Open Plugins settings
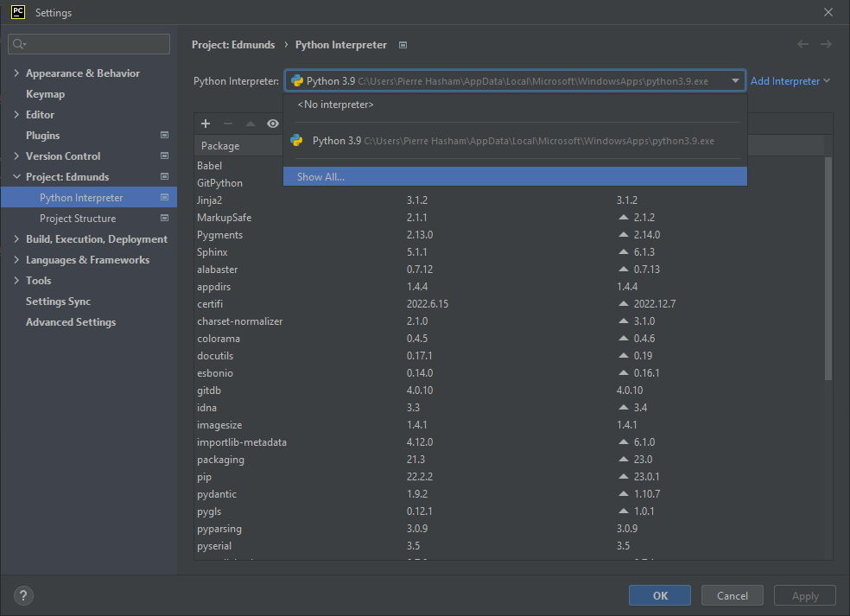 click(43, 135)
